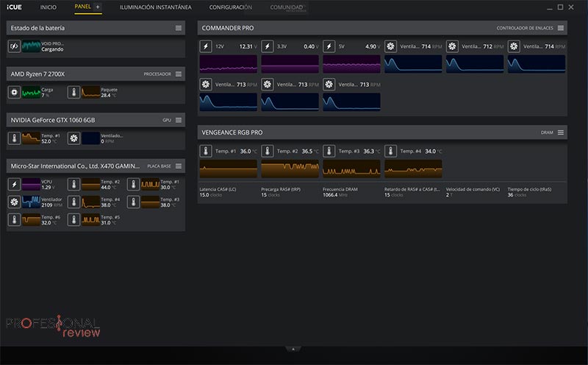This screenshot has width=588, height=365.
Task: Open the COMUNIDAD tab
Action: pyautogui.click(x=287, y=7)
